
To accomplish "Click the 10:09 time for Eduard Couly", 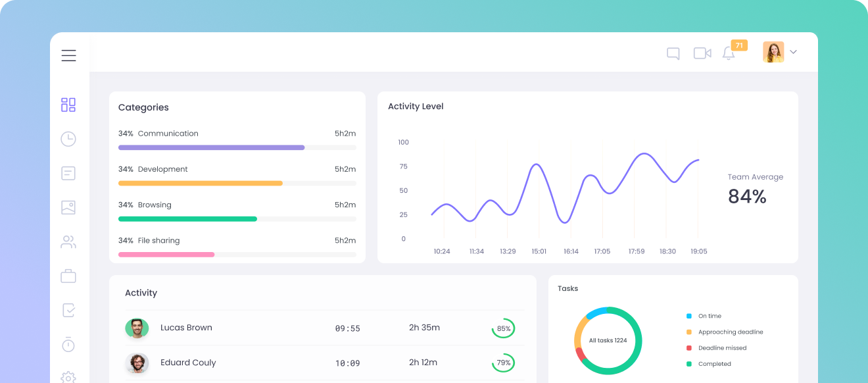I will pos(348,363).
